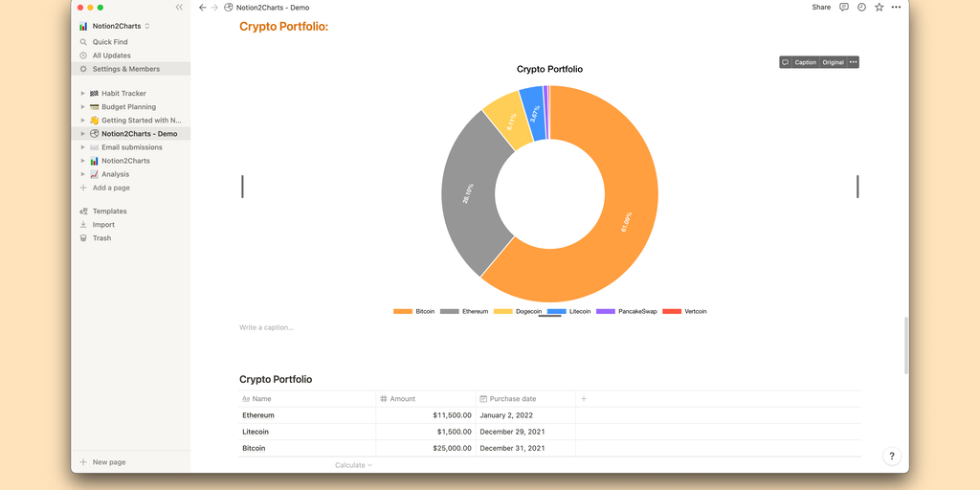Open the top bar three-dot menu
The width and height of the screenshot is (980, 490).
(x=896, y=8)
